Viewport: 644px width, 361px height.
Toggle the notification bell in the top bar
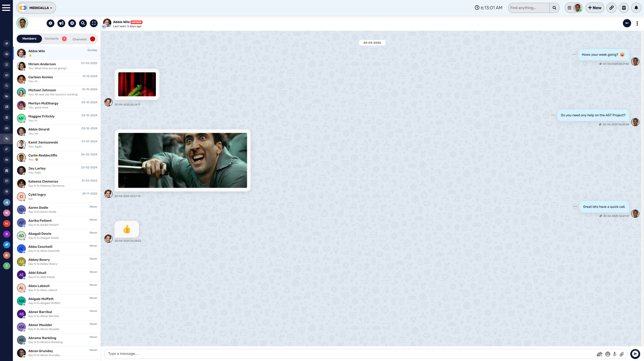[636, 7]
